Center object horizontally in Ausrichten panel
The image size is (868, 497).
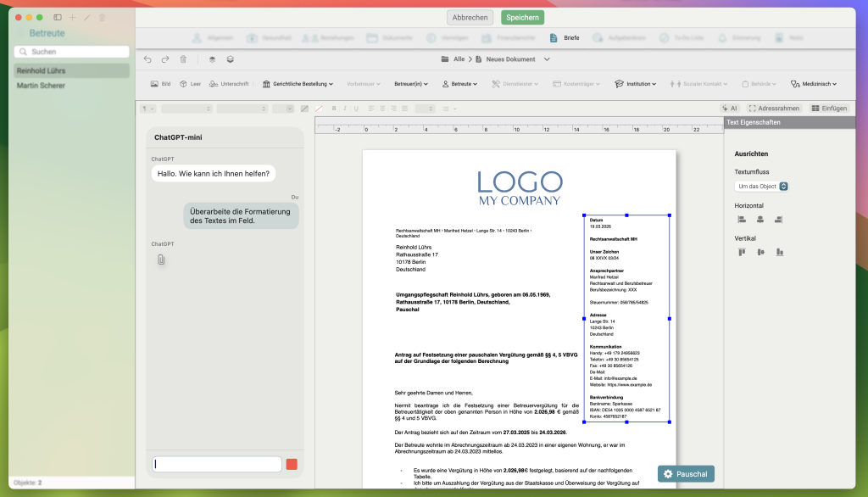(x=760, y=220)
